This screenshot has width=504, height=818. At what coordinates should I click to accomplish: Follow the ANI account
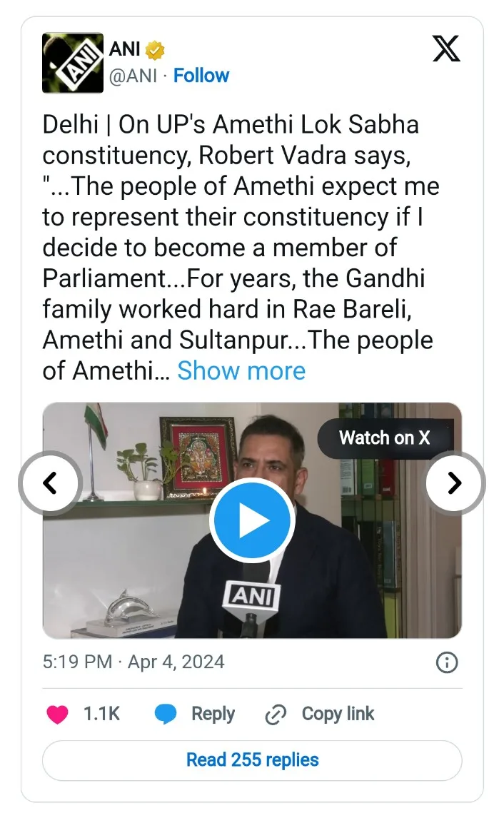[x=201, y=76]
